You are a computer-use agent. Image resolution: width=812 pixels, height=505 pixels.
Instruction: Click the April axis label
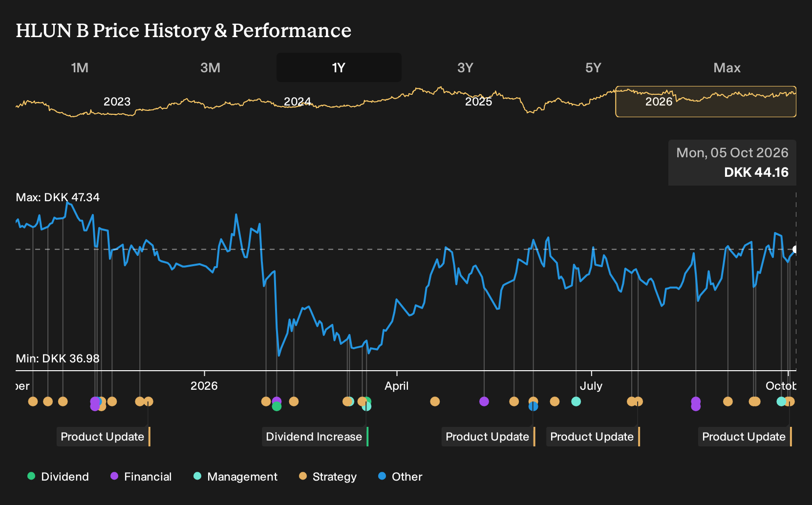[396, 386]
